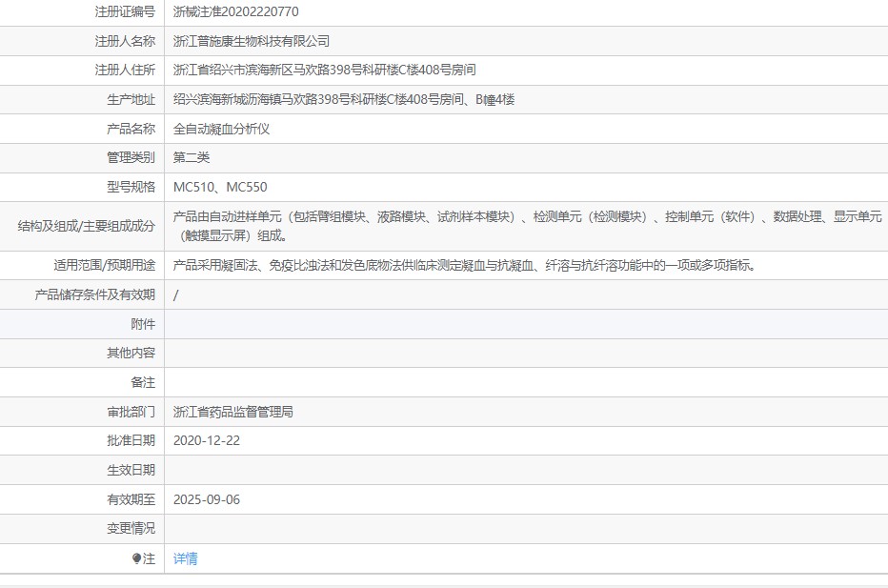Click the 型号规格 label
This screenshot has width=888, height=588.
click(x=131, y=187)
